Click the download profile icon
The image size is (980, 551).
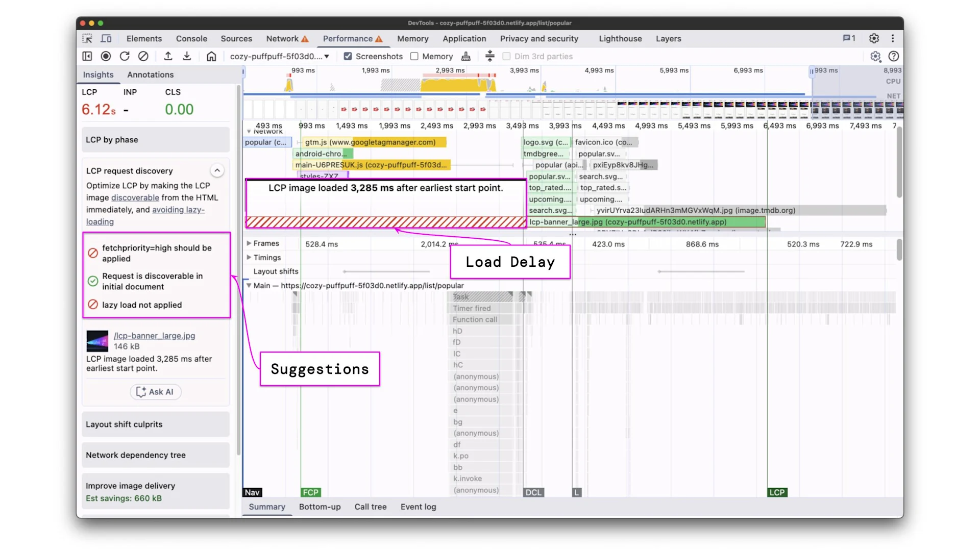[x=187, y=56]
